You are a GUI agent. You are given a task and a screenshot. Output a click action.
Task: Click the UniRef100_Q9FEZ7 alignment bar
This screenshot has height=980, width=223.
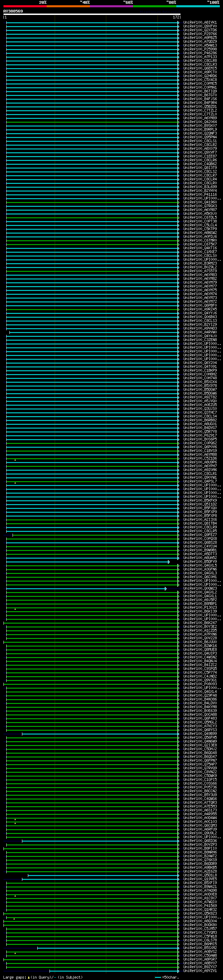[95, 535]
